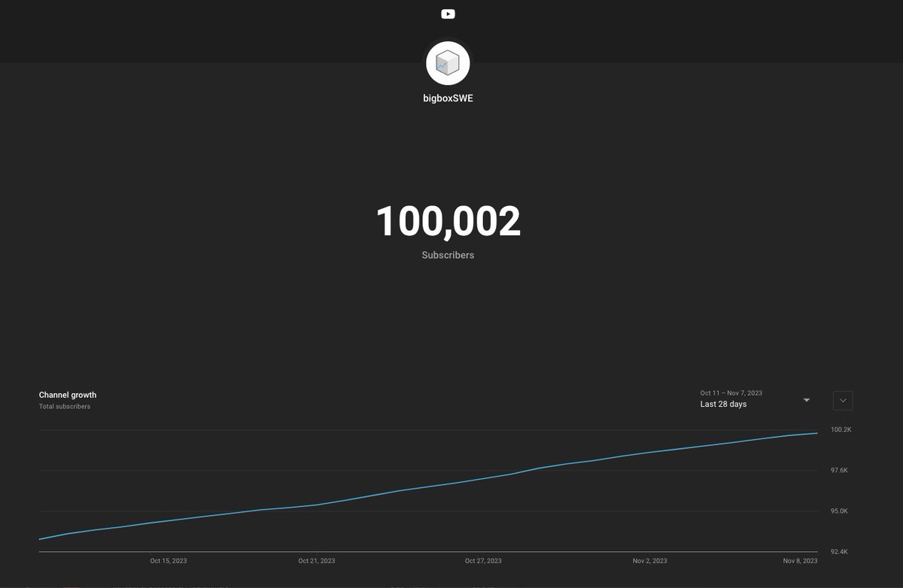Screen dimensions: 903x588
Task: Click the Nov 8, 2023 axis date
Action: pyautogui.click(x=800, y=561)
